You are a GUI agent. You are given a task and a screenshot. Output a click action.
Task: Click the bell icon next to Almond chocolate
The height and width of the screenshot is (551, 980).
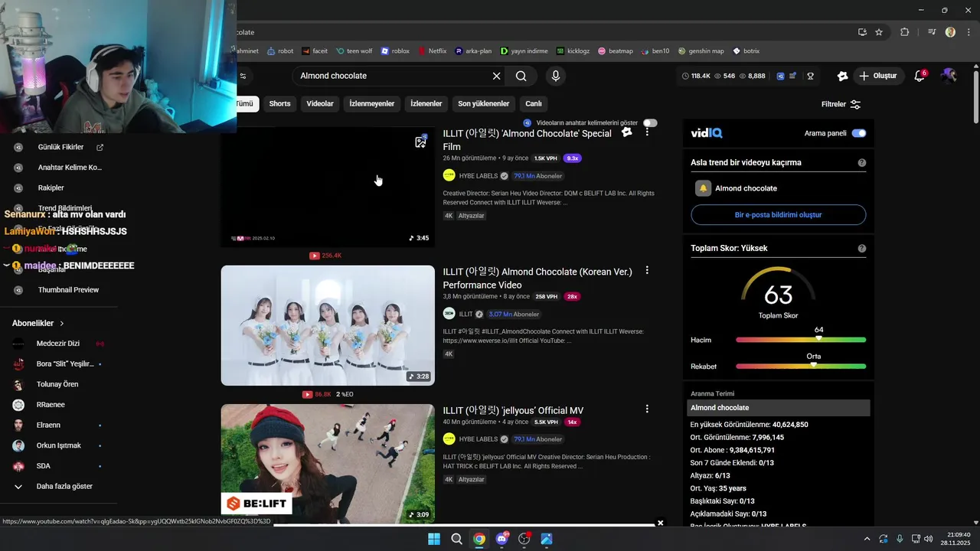[703, 188]
